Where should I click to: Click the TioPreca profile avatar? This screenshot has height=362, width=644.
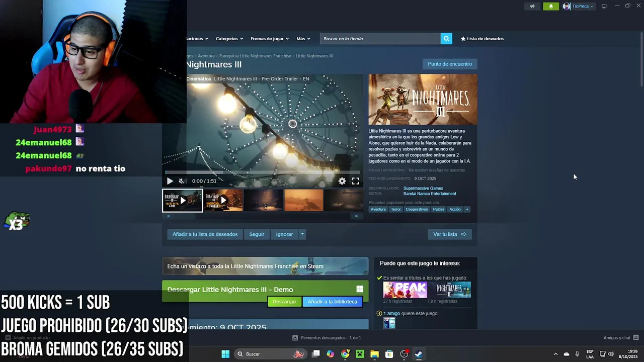(x=567, y=7)
